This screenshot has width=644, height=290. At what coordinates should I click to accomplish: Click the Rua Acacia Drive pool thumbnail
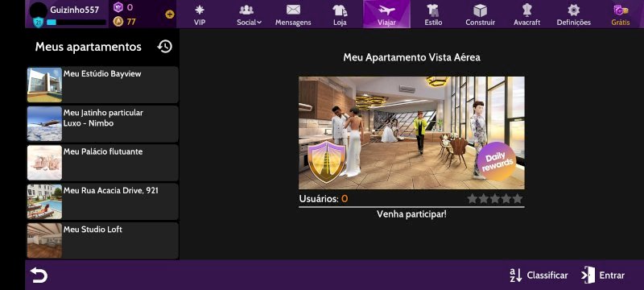(44, 201)
